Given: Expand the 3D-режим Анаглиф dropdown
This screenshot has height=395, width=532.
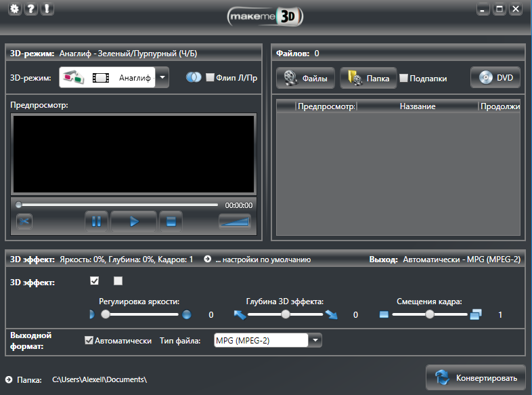Looking at the screenshot, I should [x=163, y=78].
